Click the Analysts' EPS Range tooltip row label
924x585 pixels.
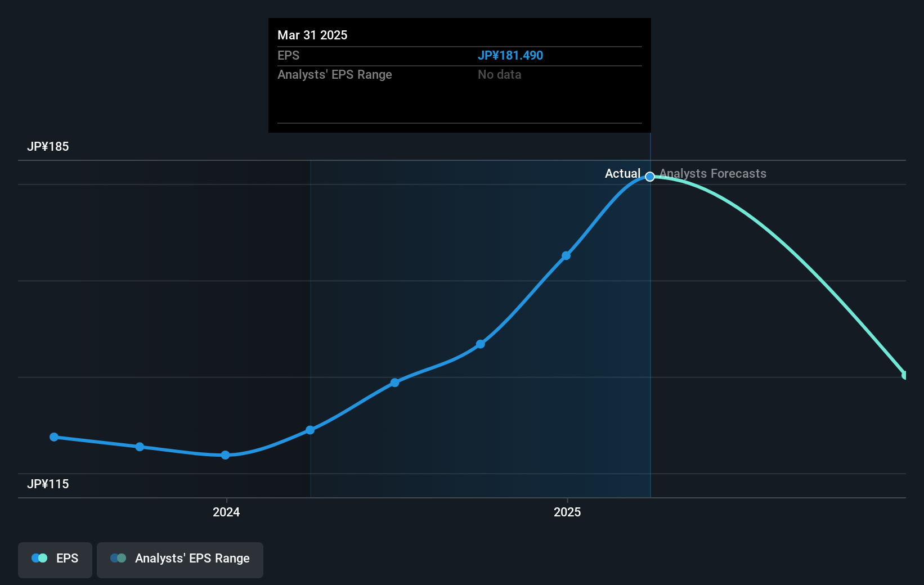tap(334, 75)
